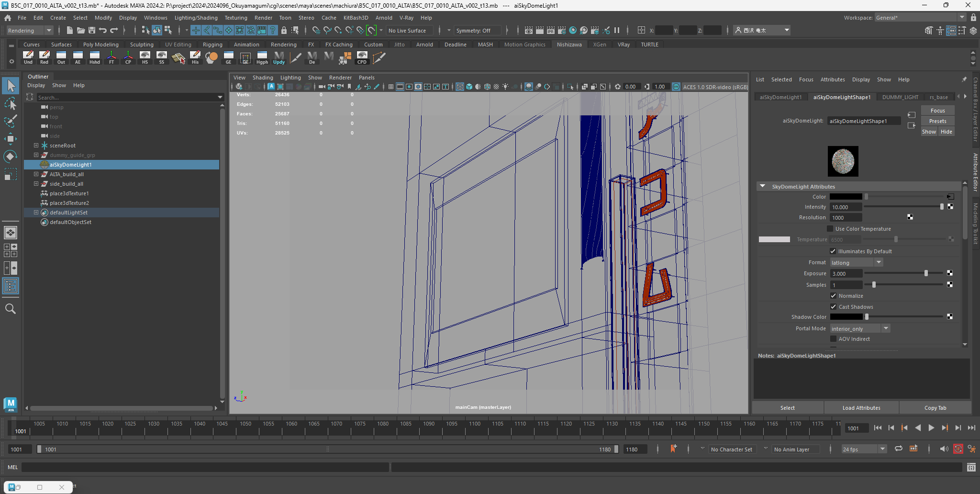Image resolution: width=980 pixels, height=494 pixels.
Task: Activate the Lasso selection tool
Action: pyautogui.click(x=10, y=103)
